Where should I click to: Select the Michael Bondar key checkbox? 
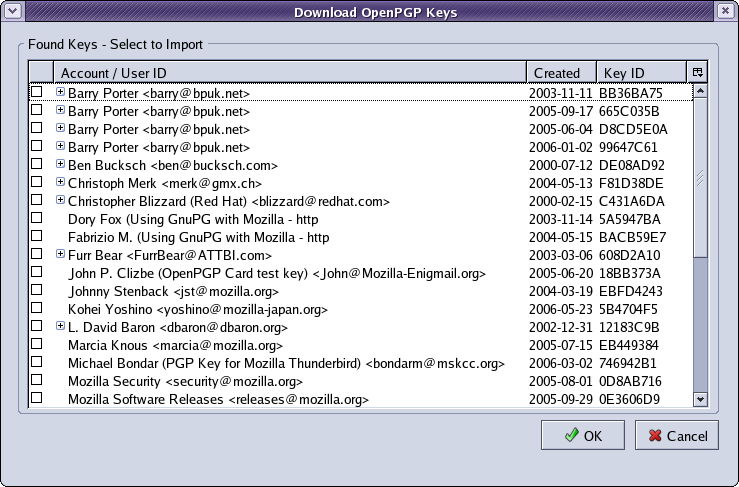[36, 362]
